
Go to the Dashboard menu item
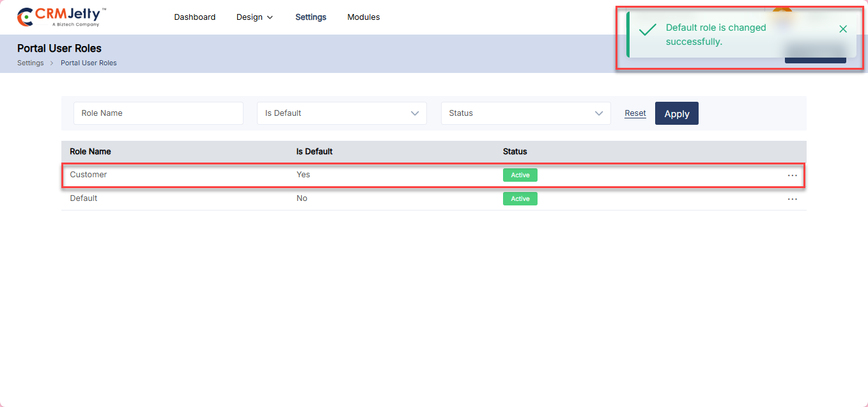tap(194, 17)
